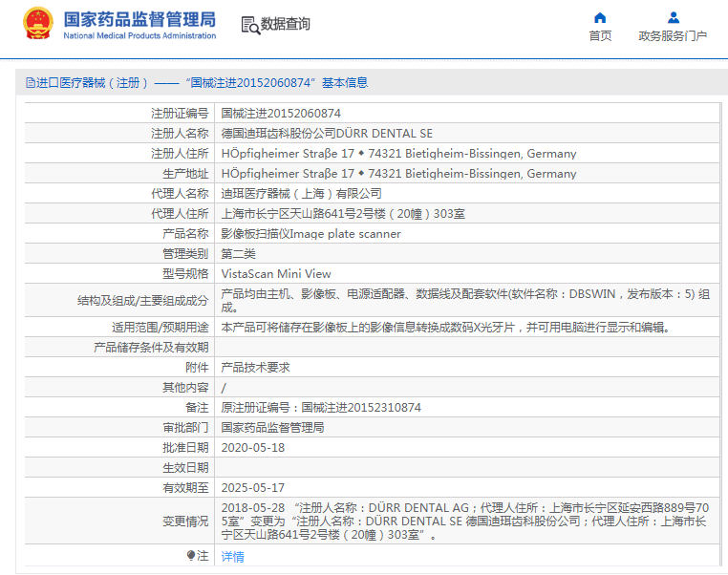Click the 第二类 category value
This screenshot has height=575, width=728.
click(238, 254)
